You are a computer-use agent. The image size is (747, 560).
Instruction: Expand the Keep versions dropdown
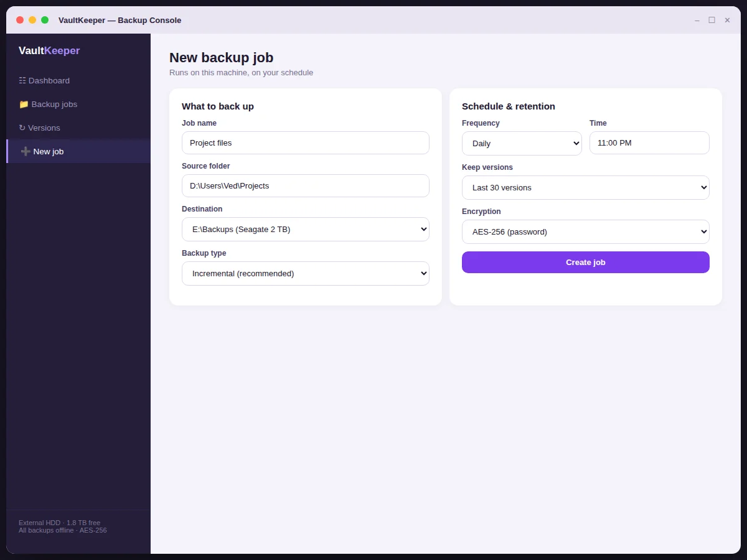point(586,187)
